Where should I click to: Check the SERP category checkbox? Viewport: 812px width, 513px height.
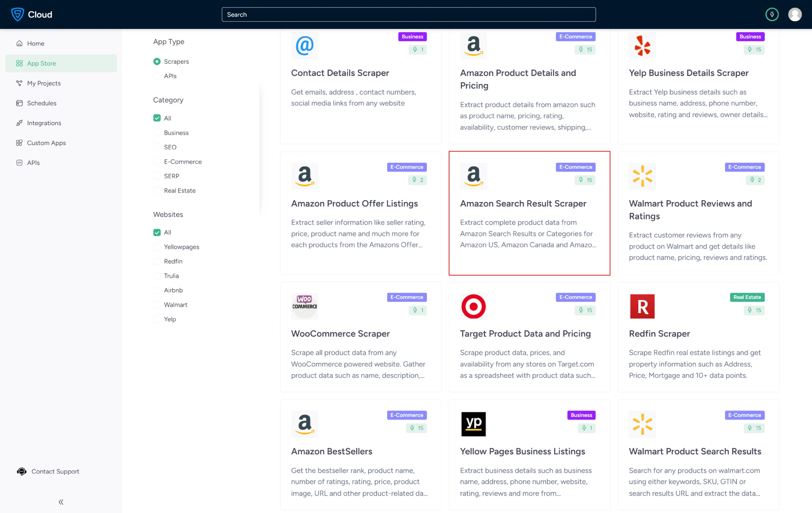point(157,176)
